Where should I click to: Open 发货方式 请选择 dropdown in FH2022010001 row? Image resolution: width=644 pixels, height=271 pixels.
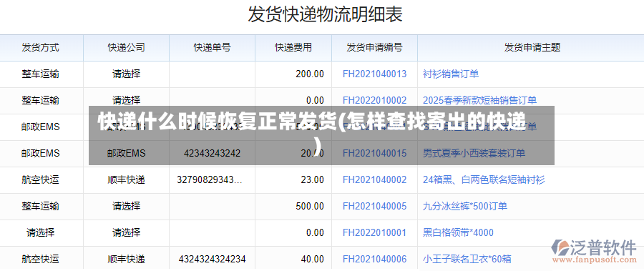41,233
